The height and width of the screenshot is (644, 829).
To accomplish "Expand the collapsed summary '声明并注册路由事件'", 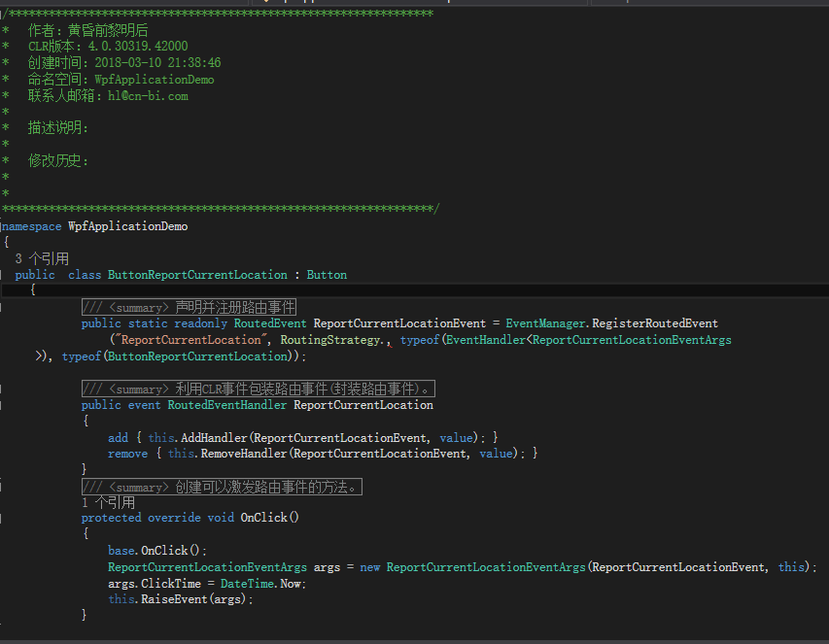I will tap(189, 307).
